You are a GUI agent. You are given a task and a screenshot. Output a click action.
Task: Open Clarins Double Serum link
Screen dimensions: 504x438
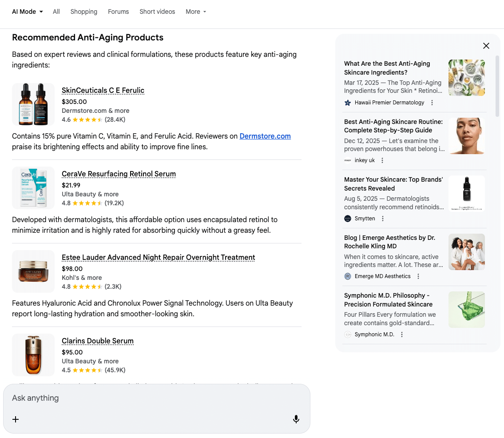tap(97, 341)
